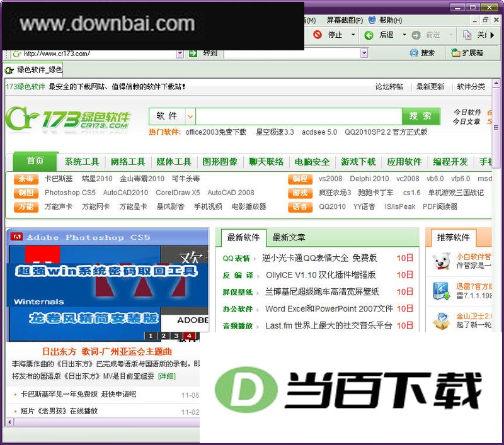
Task: Go back with the green 后退 arrow icon
Action: [x=369, y=35]
